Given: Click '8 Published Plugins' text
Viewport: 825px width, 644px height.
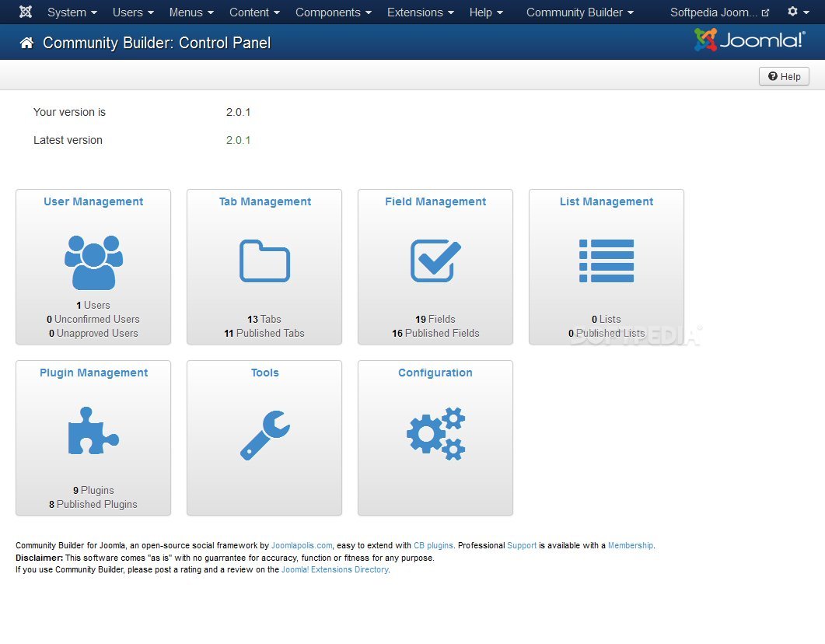Looking at the screenshot, I should click(x=93, y=505).
